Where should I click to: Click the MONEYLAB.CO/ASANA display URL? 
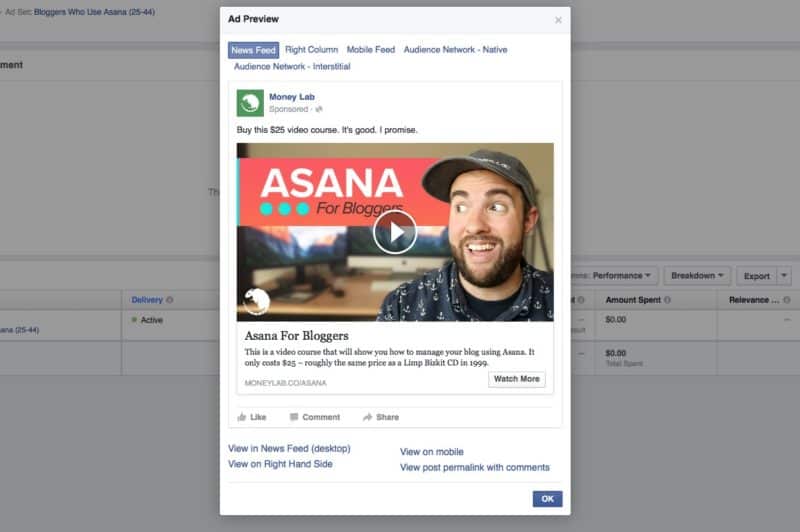coord(285,383)
